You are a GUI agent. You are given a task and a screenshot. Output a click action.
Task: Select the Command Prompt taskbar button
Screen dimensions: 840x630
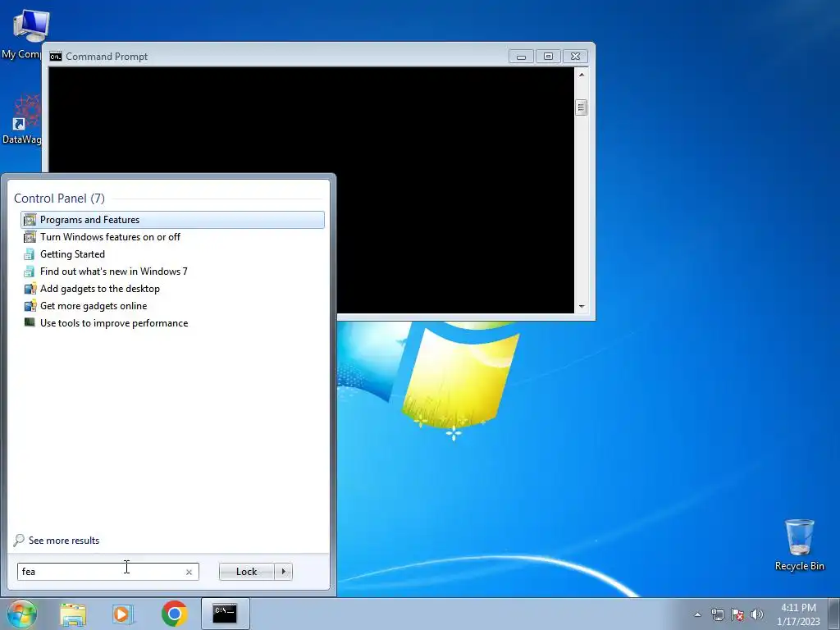(225, 614)
